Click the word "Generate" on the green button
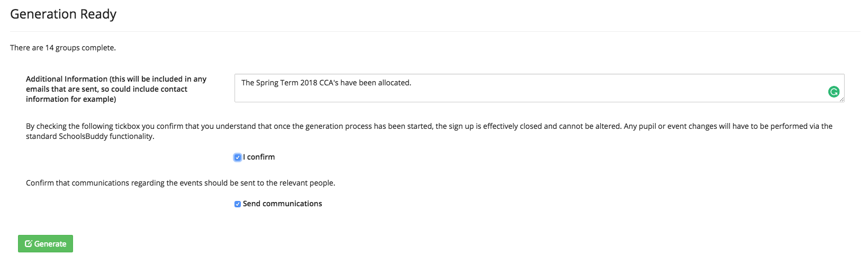The image size is (868, 263). (50, 244)
